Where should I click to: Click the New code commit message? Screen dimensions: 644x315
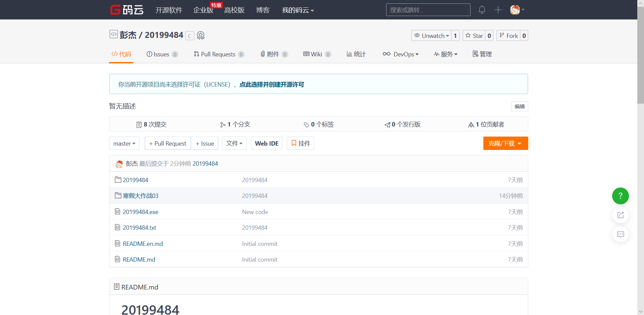pyautogui.click(x=255, y=212)
